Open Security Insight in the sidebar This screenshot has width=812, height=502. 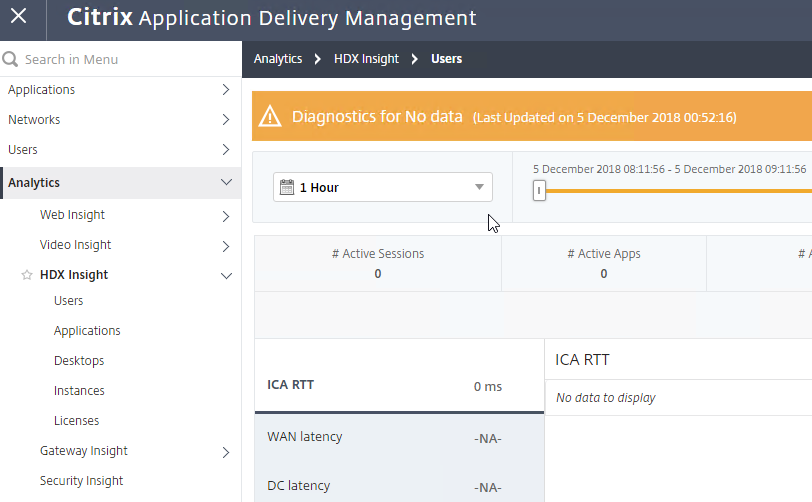click(81, 481)
